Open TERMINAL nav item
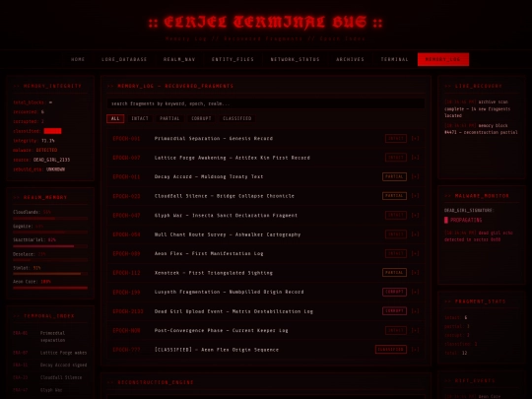 (395, 59)
